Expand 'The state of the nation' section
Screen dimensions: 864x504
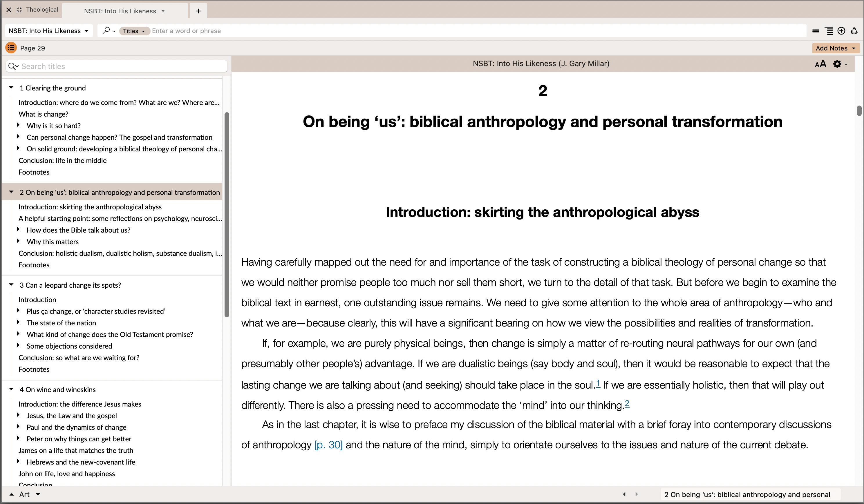point(18,322)
